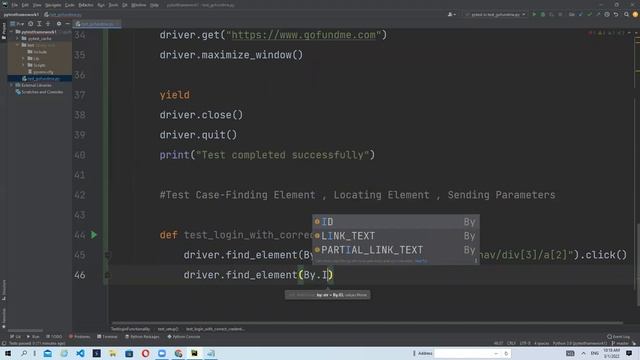Click the undo/rollback arrow in top toolbar

tap(616, 14)
